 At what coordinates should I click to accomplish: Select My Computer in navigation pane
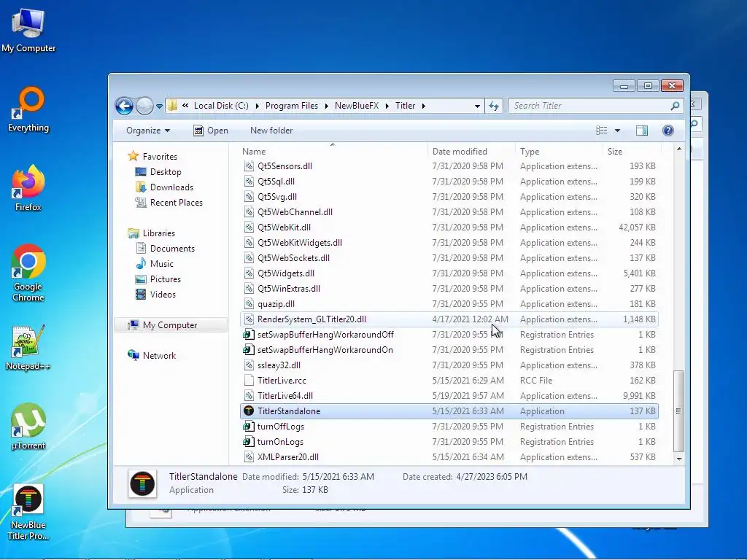point(169,324)
